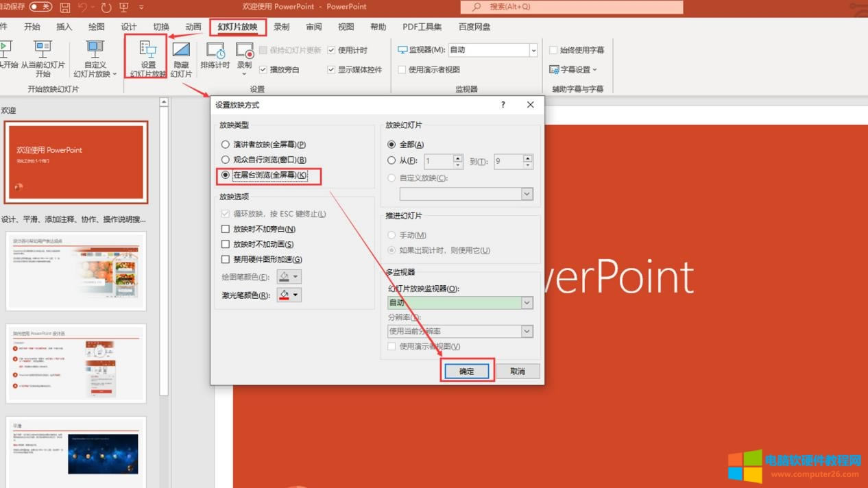
Task: Toggle Use Timings checkbox
Action: (331, 50)
